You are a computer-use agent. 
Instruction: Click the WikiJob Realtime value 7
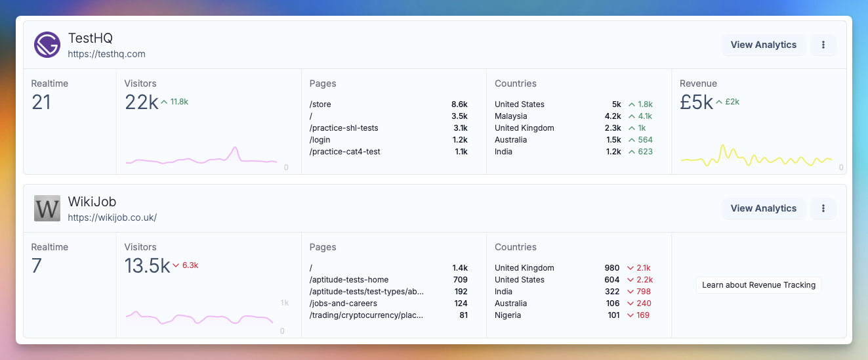coord(37,266)
